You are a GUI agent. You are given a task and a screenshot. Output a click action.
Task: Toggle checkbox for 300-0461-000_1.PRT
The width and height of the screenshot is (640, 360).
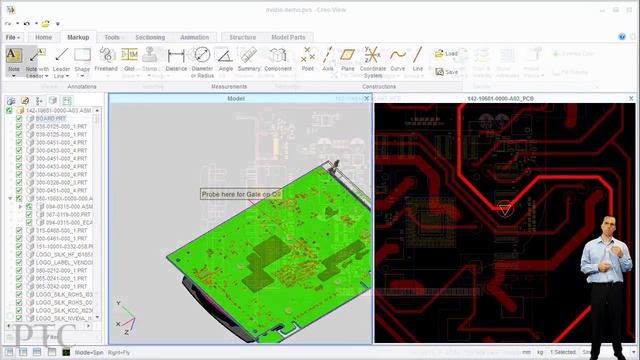click(19, 238)
